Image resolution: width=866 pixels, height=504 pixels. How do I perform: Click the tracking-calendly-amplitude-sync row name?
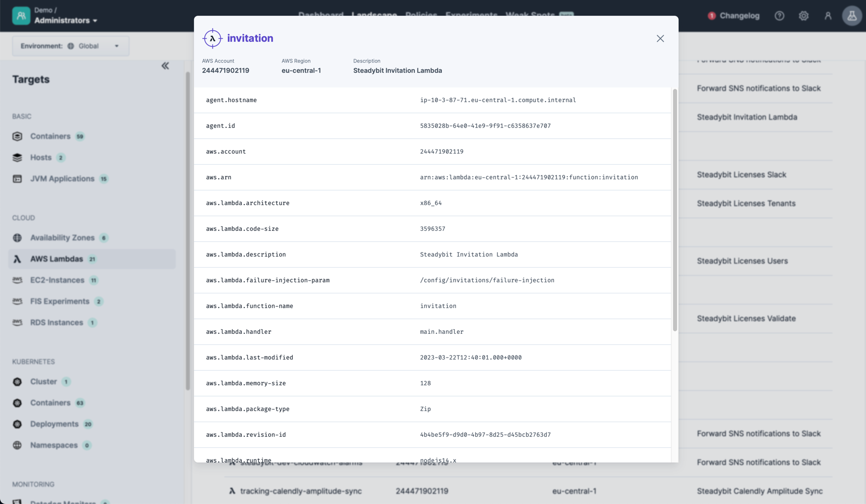(x=301, y=491)
